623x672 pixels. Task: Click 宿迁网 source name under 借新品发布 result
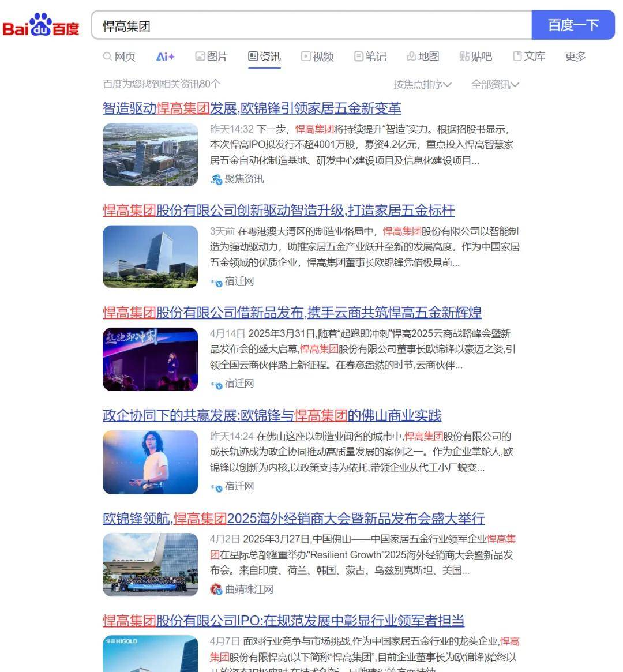click(239, 384)
